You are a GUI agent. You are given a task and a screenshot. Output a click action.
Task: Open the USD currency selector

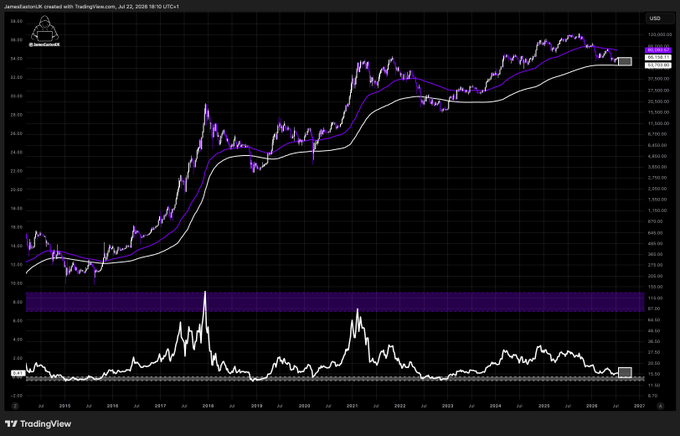[660, 18]
